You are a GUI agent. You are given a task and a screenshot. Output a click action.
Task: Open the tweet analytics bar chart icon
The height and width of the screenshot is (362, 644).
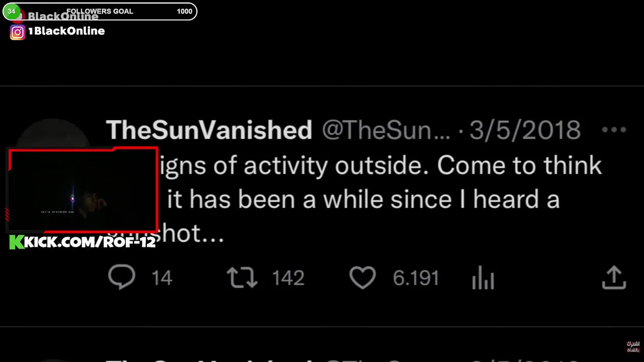pos(483,278)
